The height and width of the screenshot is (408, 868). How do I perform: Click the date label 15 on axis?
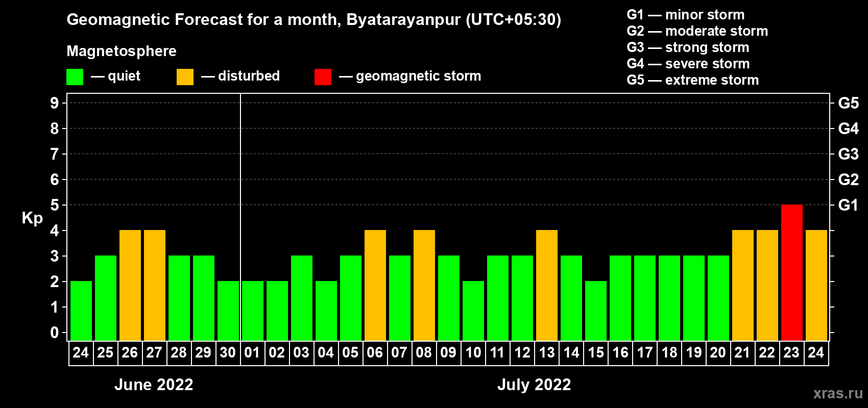click(595, 353)
